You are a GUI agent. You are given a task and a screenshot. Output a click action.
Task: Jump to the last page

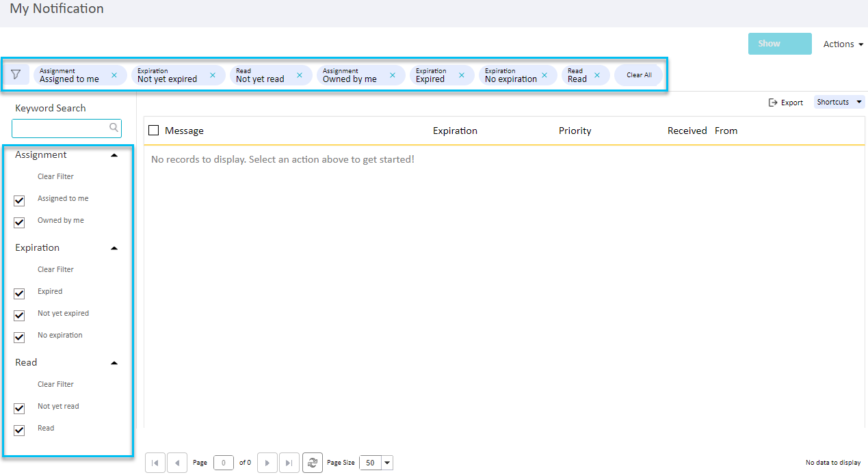pyautogui.click(x=289, y=463)
